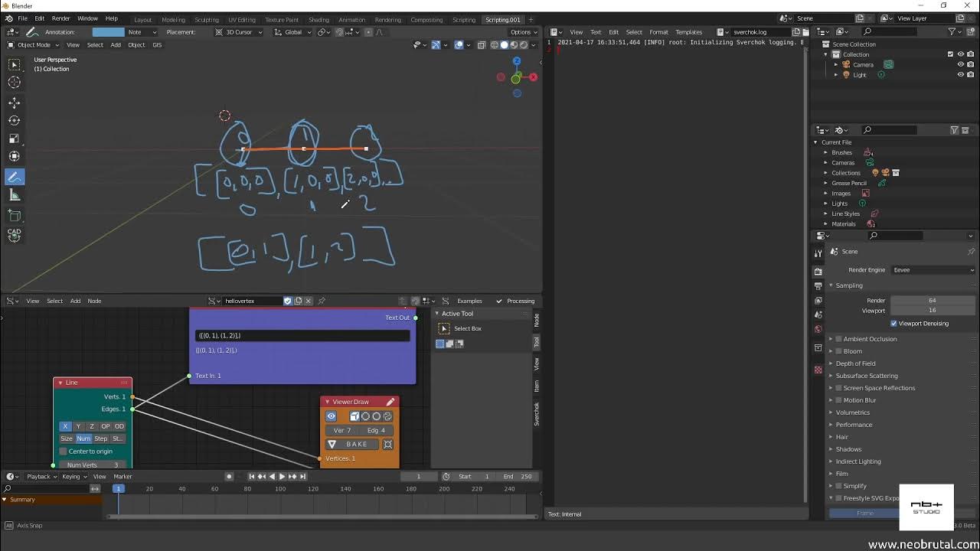This screenshot has width=980, height=551.
Task: Disable Viewport Denoising checkbox
Action: 893,324
